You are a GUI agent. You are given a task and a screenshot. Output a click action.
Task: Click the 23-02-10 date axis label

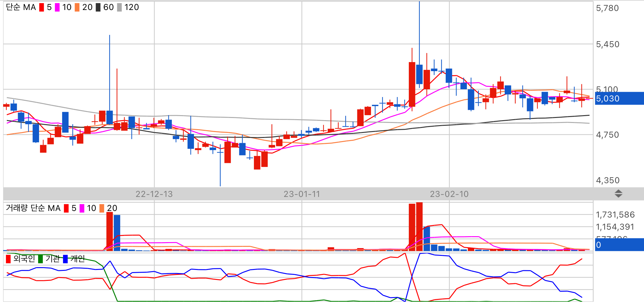click(x=449, y=194)
